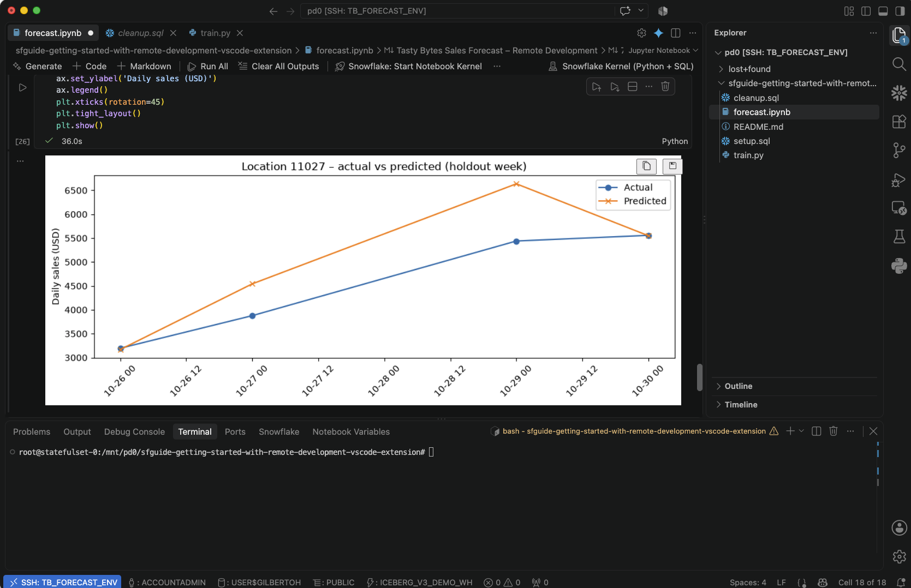Open the new terminal profile dropdown

tap(801, 431)
